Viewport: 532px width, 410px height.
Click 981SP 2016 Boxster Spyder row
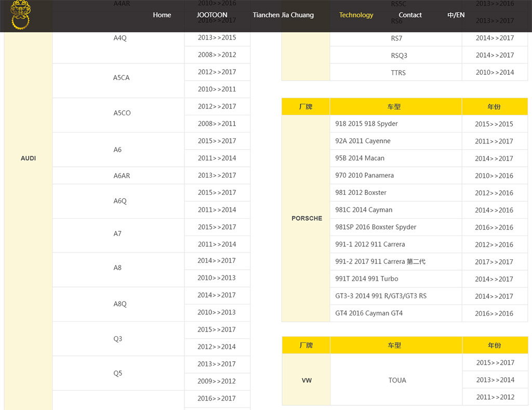pyautogui.click(x=395, y=227)
